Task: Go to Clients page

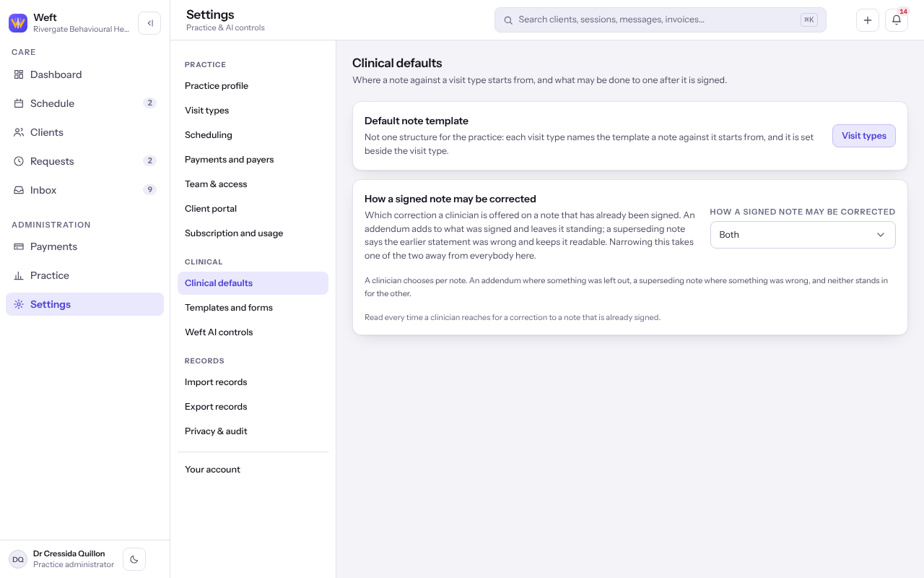Action: (x=84, y=132)
